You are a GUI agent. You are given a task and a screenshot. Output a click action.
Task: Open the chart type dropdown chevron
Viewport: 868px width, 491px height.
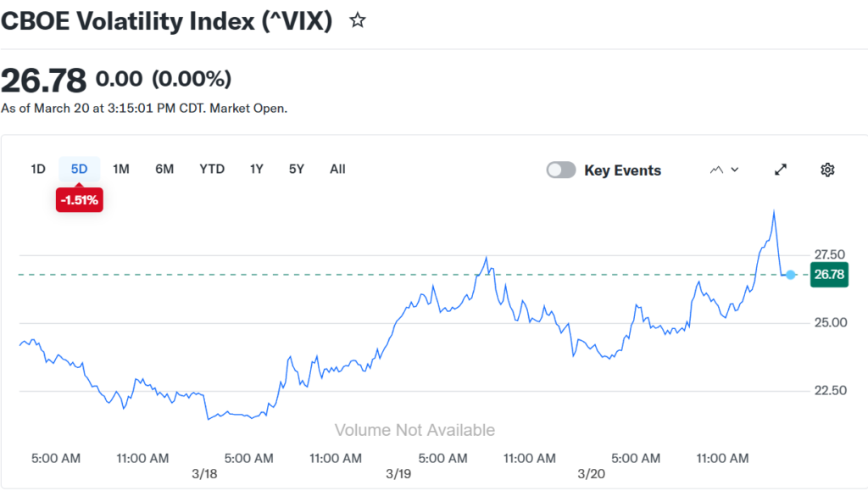point(735,170)
